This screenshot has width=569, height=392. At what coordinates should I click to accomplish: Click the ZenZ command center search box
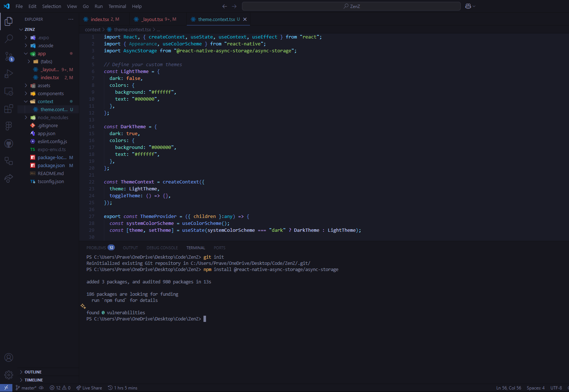coord(351,6)
